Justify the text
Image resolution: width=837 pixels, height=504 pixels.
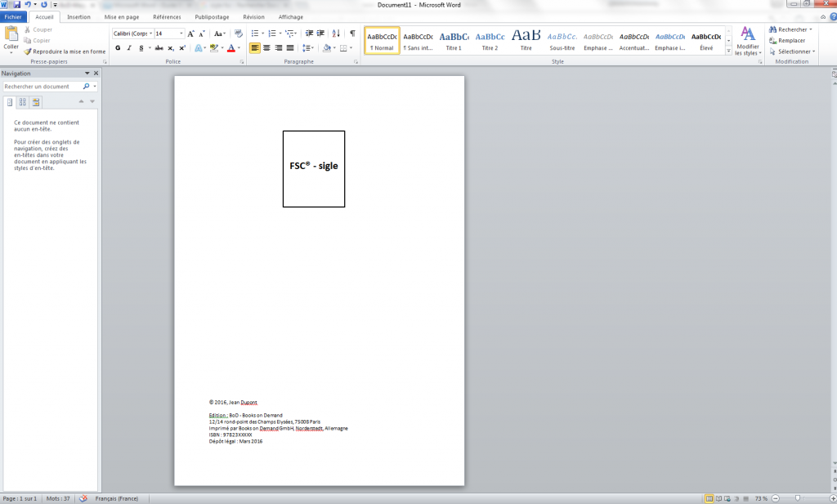pos(290,48)
